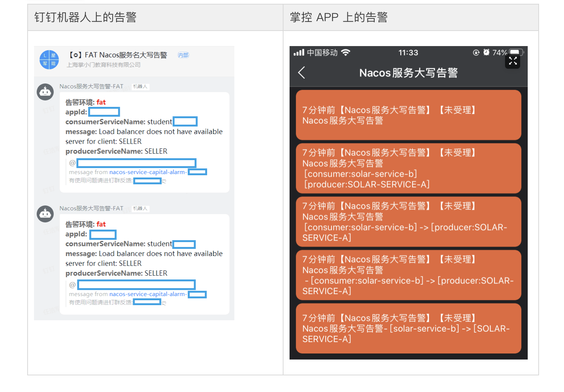Open alarm card with [consumer:solar-service-b] on separate line

point(408,168)
